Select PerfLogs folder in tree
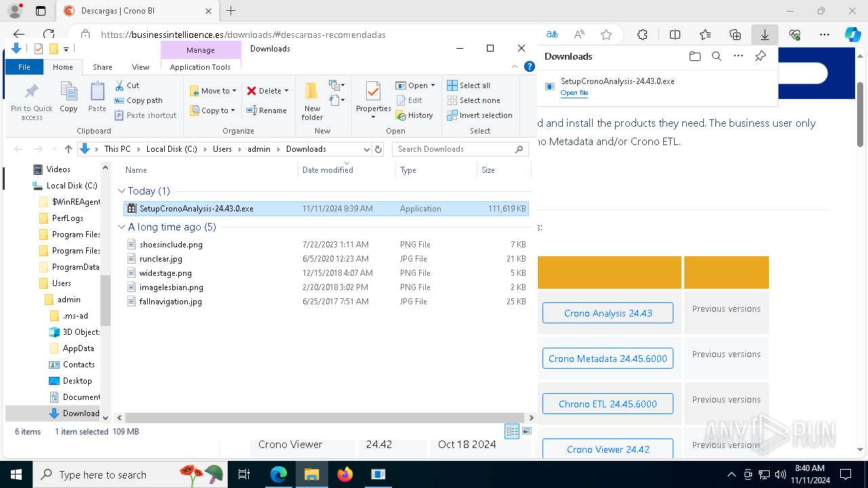 [x=68, y=218]
